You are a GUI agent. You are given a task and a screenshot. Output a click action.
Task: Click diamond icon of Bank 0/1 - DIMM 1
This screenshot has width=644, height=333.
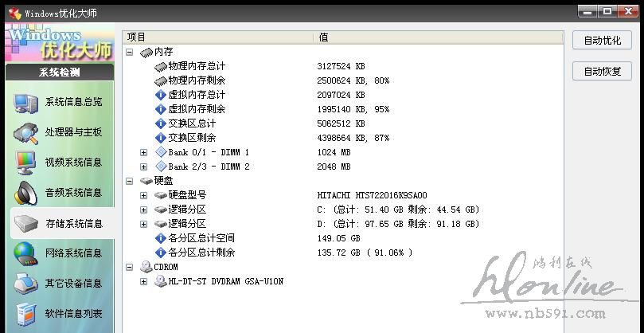(x=161, y=152)
